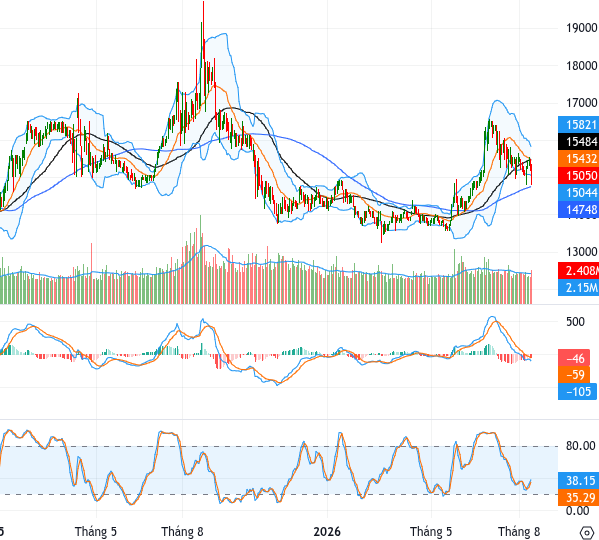Select the red 15050 last price label
The width and height of the screenshot is (599, 540).
point(578,175)
